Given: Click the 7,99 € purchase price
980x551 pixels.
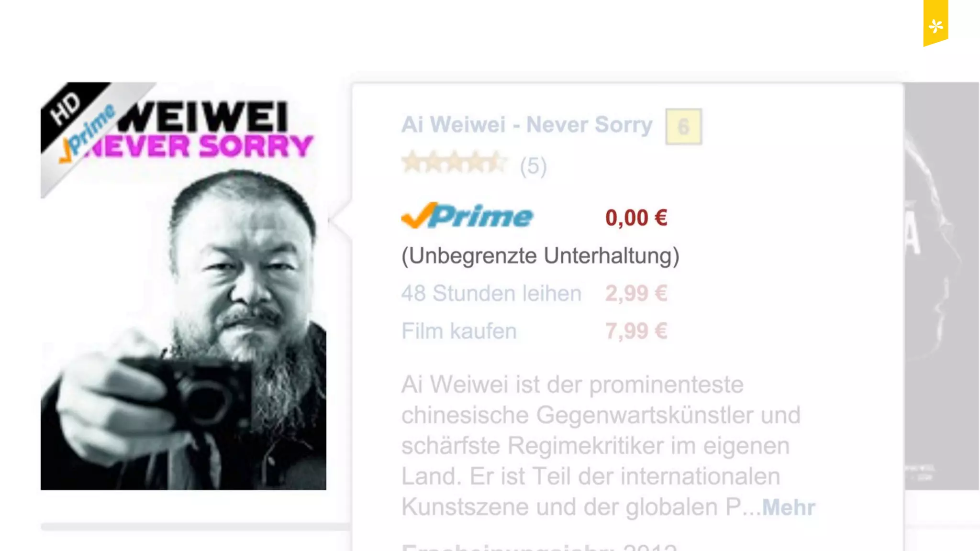Looking at the screenshot, I should point(636,331).
